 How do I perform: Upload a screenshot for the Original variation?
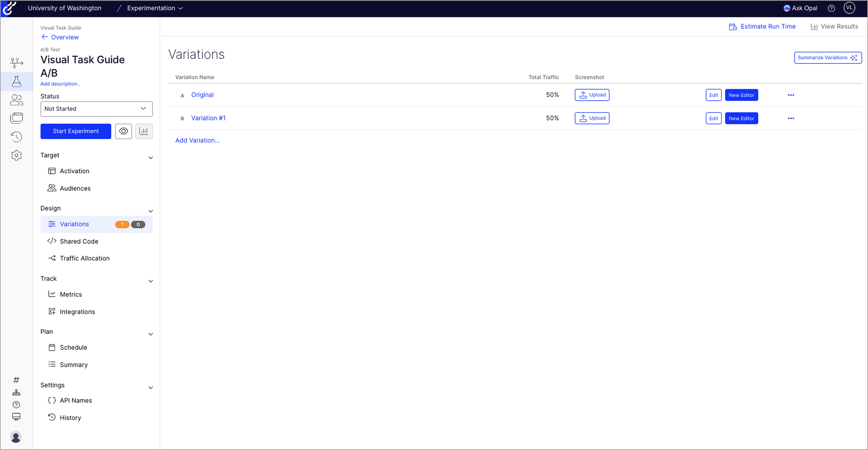(x=592, y=95)
